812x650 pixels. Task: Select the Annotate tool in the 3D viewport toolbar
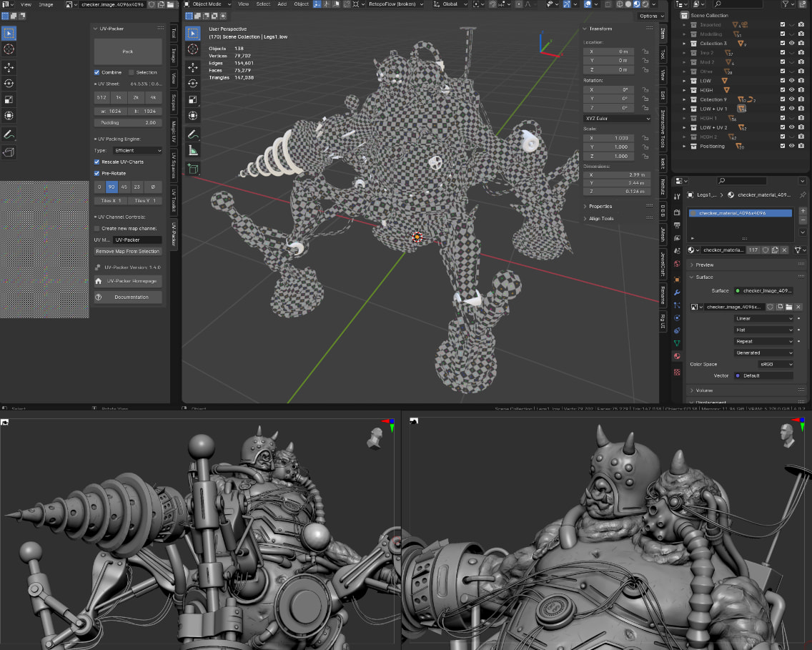(193, 134)
